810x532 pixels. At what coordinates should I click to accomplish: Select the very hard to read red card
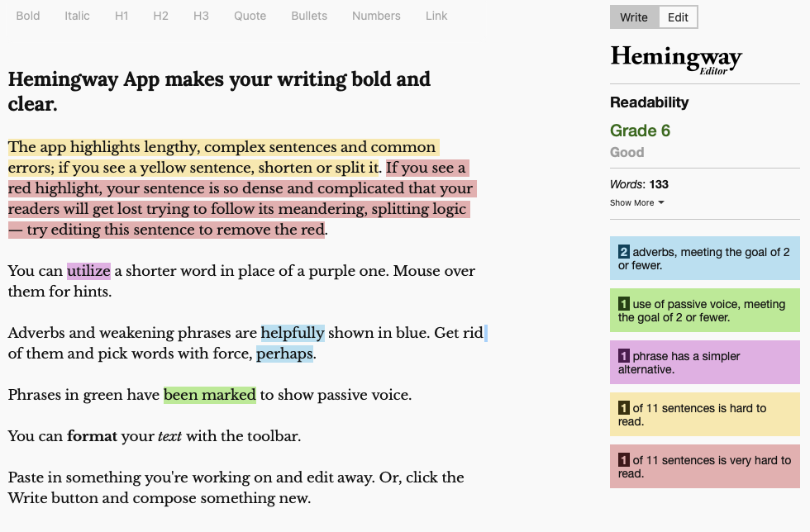point(704,467)
